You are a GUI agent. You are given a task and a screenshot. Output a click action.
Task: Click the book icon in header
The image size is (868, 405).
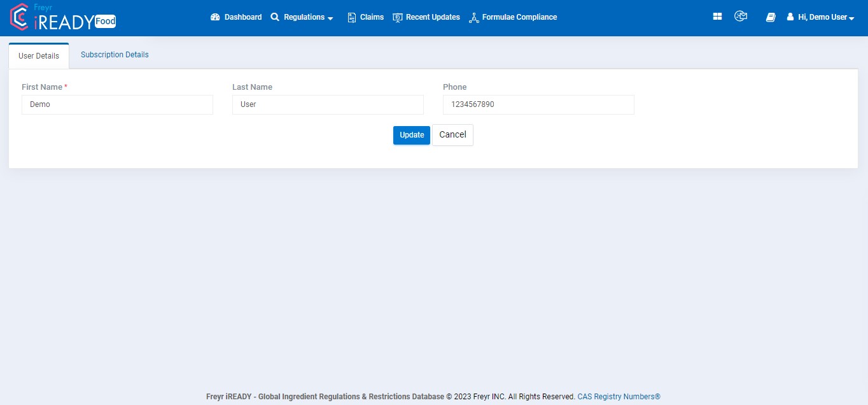(771, 18)
